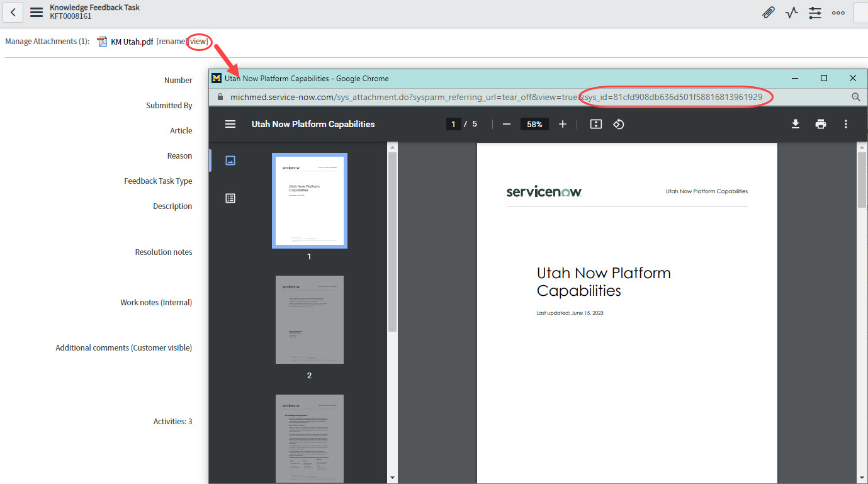868x484 pixels.
Task: Rename KM Utah.pdf via the [rename] link
Action: click(171, 41)
